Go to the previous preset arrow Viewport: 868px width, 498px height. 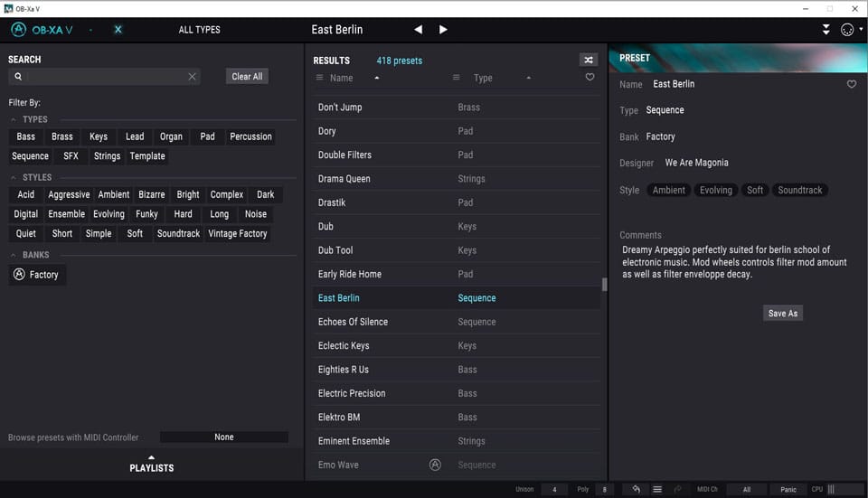click(418, 29)
